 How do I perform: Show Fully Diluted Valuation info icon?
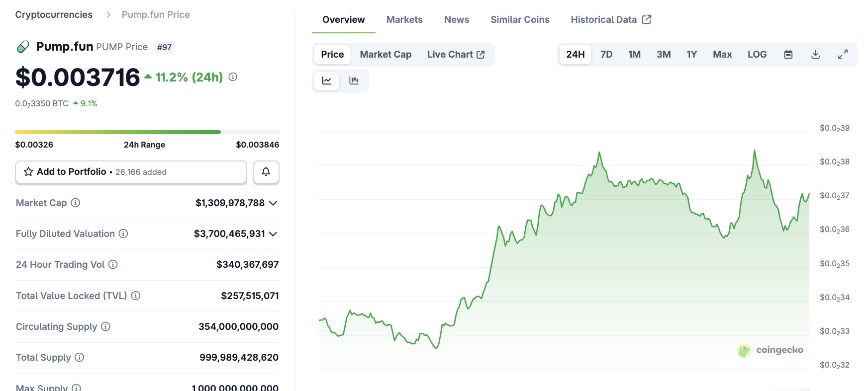pyautogui.click(x=123, y=234)
